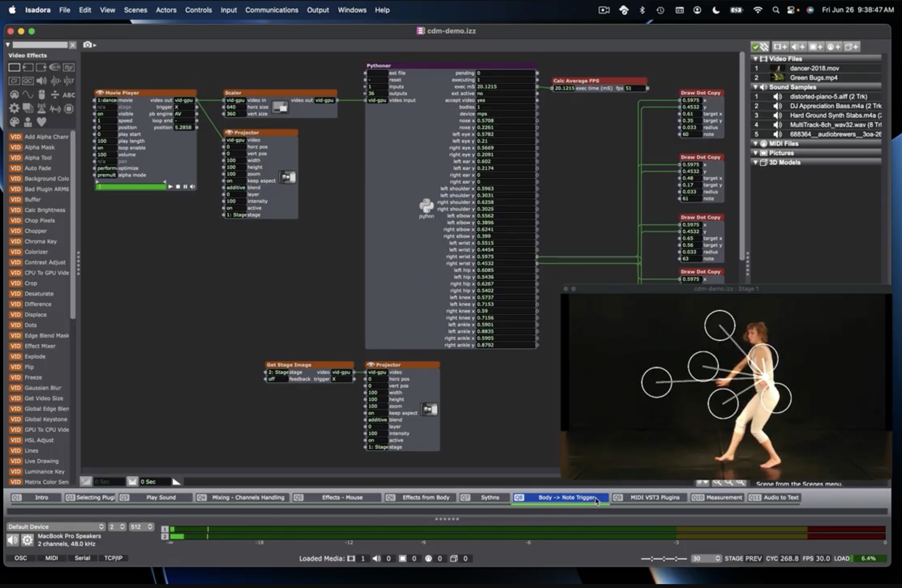Viewport: 902px width, 588px height.
Task: Open the Scenes menu
Action: point(135,10)
